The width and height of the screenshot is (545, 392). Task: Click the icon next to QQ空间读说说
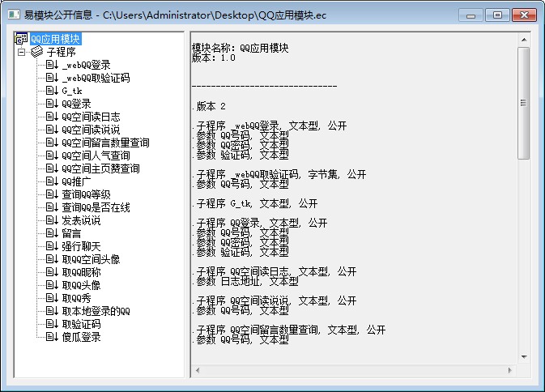[x=52, y=130]
